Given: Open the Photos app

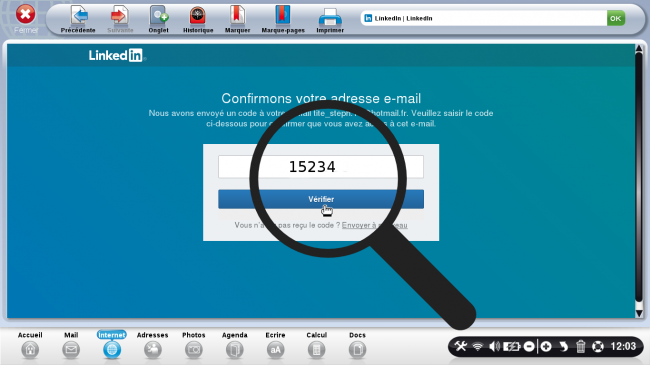Looking at the screenshot, I should [194, 345].
